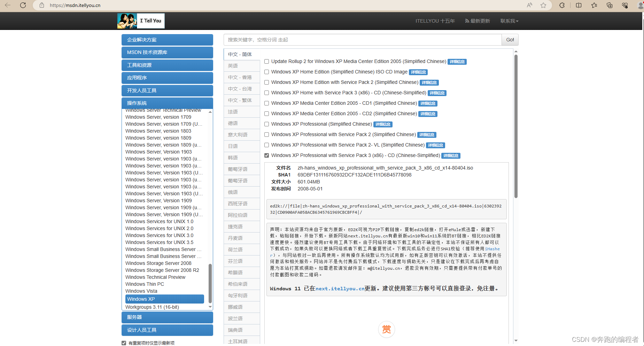Screen dimensions: 644x346
Task: Expand the 设计人员工具 panel
Action: click(167, 330)
